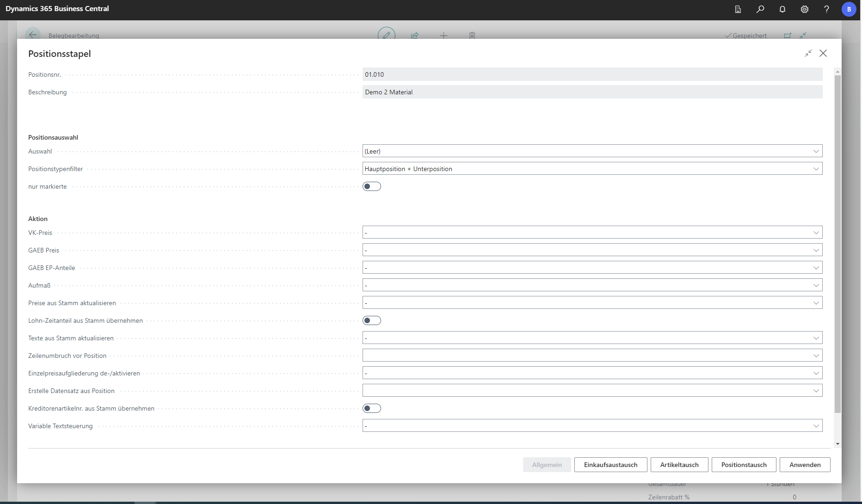Click the Positionstausch button
Image resolution: width=862 pixels, height=504 pixels.
tap(744, 465)
